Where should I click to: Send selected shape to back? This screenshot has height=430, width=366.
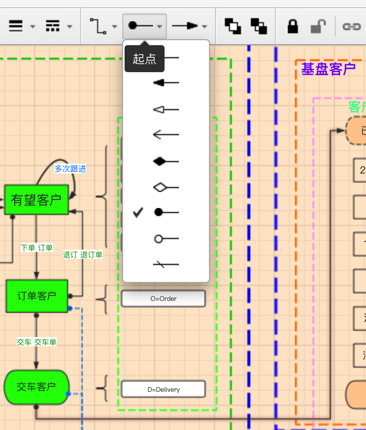[259, 26]
